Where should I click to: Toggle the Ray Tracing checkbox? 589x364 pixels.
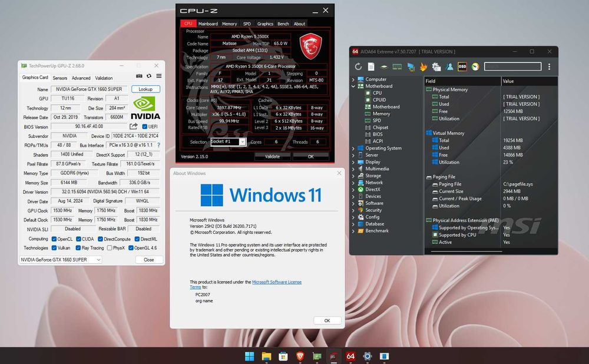(78, 248)
